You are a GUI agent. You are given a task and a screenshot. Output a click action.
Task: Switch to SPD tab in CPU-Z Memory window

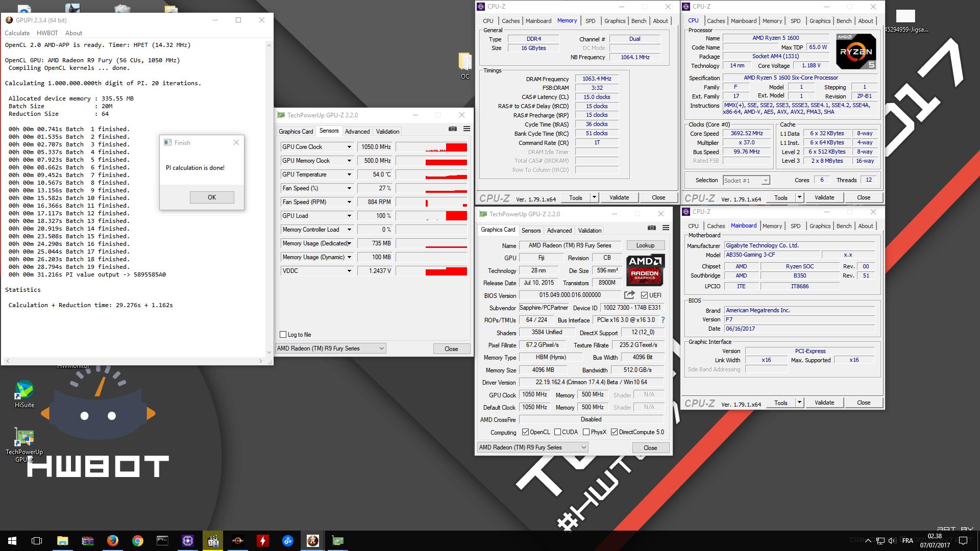point(590,21)
